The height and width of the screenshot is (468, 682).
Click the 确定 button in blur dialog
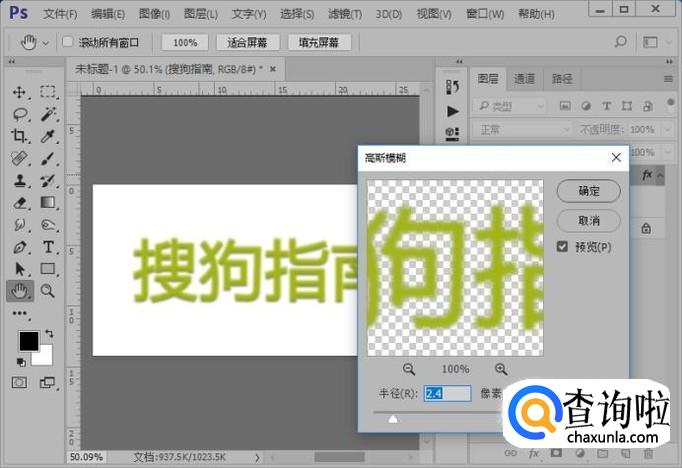pos(588,191)
